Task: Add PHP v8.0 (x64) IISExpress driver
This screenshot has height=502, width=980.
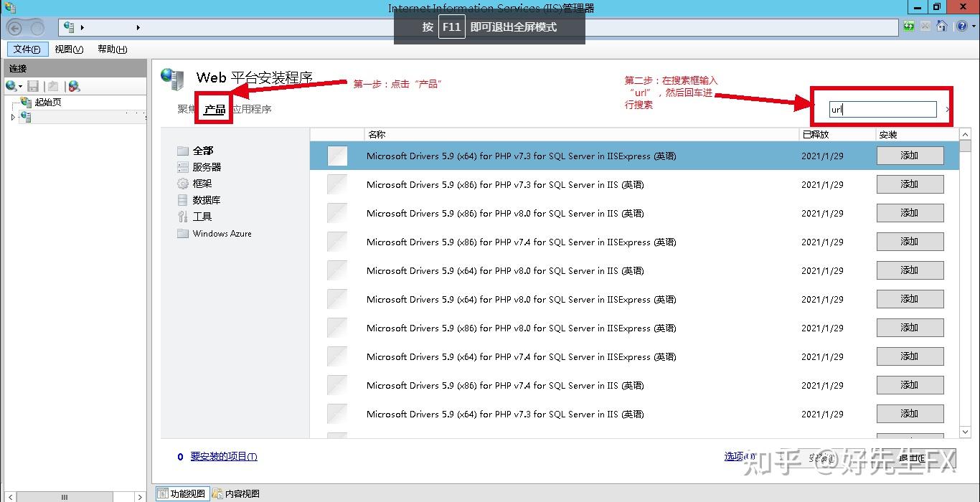Action: tap(910, 299)
